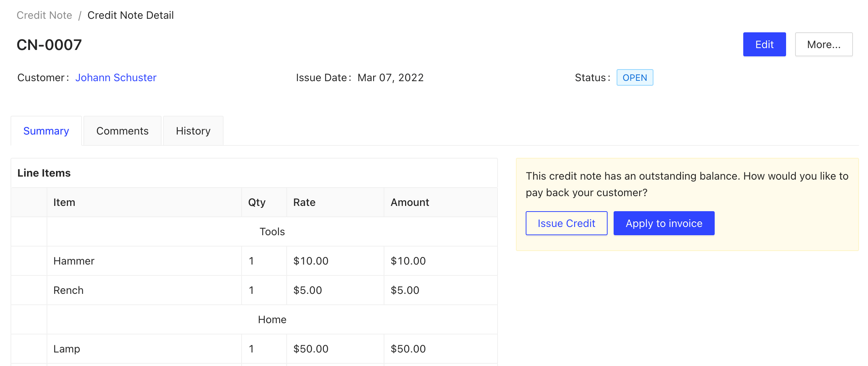This screenshot has height=366, width=868.
Task: Click Apply to invoice button
Action: 664,223
